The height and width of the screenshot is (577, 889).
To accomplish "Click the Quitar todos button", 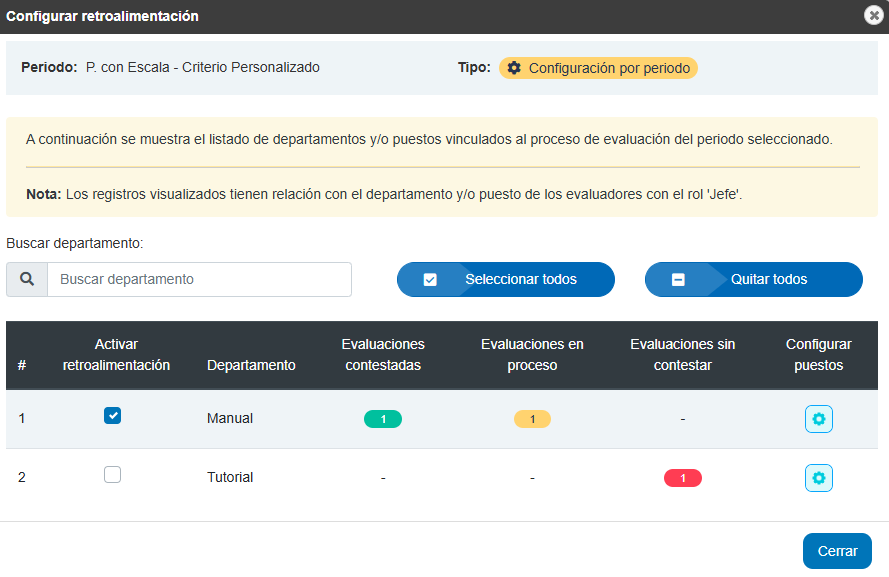I will pyautogui.click(x=753, y=279).
